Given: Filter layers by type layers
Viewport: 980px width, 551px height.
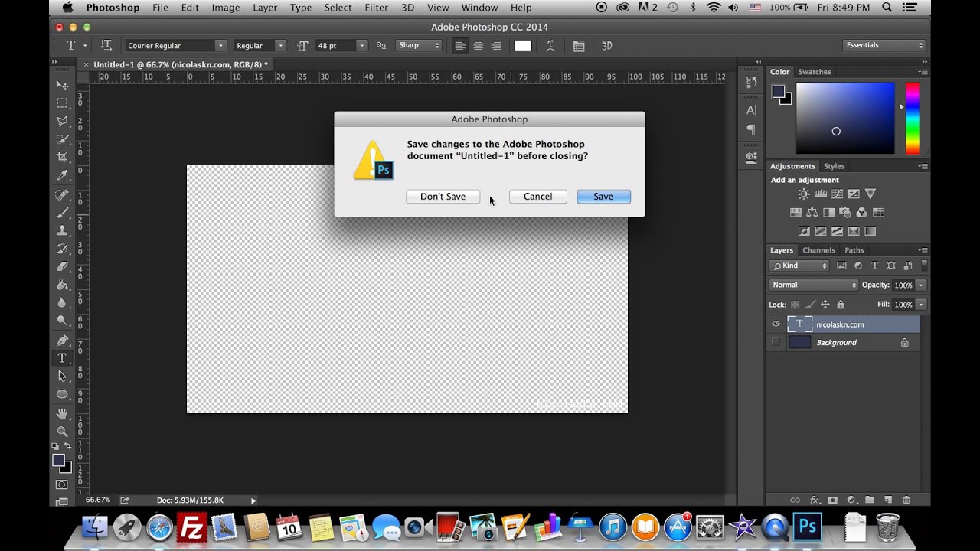Looking at the screenshot, I should [x=875, y=266].
